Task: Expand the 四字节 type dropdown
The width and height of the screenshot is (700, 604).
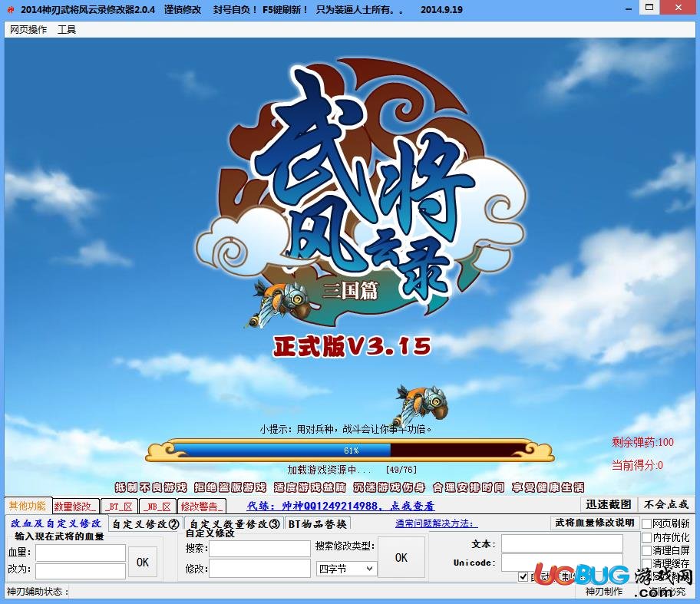Action: (x=346, y=569)
